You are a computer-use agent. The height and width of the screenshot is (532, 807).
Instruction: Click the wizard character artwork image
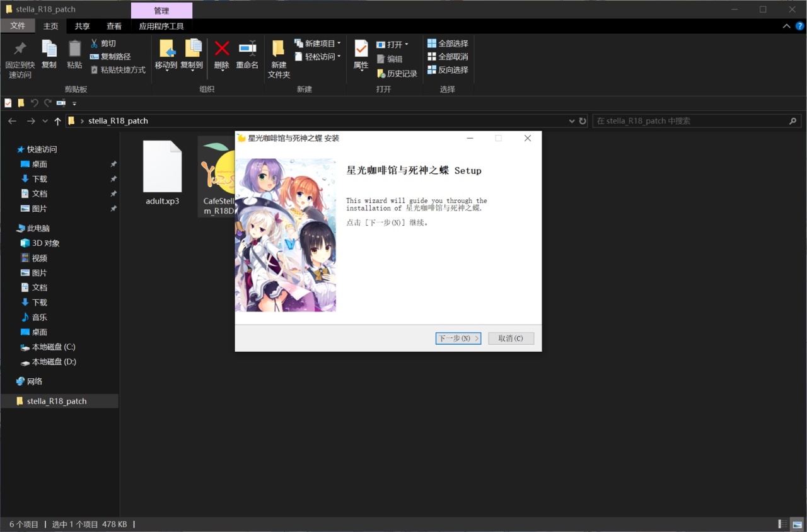(x=286, y=235)
